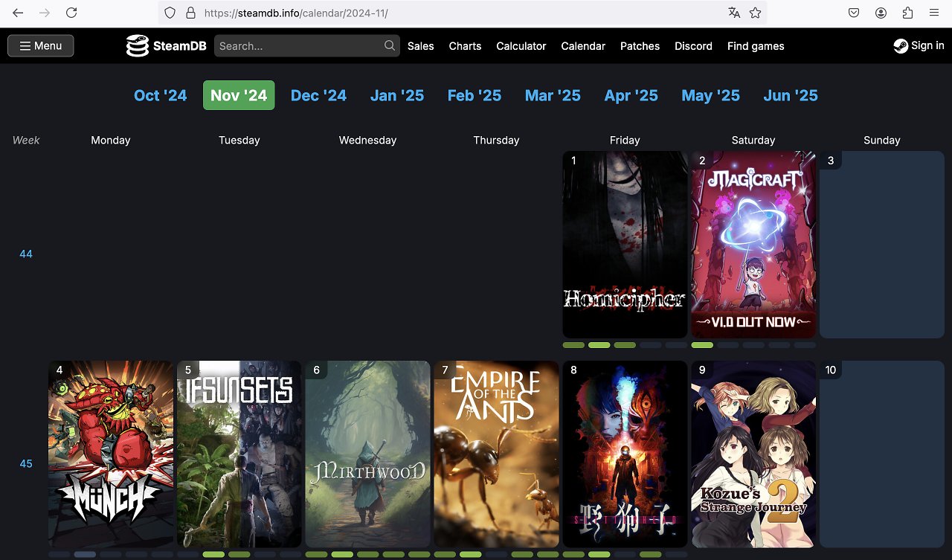Click the Saturday column header
The width and height of the screenshot is (952, 560).
pos(753,140)
